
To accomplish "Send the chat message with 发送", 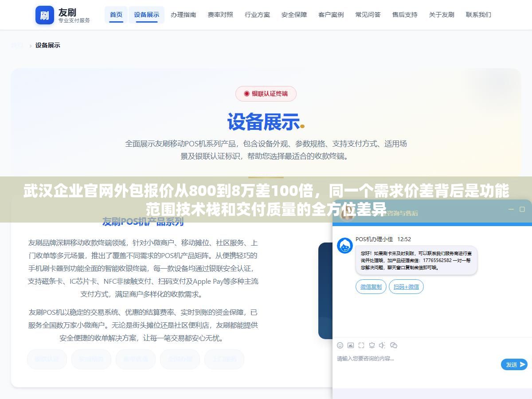I will (x=514, y=364).
